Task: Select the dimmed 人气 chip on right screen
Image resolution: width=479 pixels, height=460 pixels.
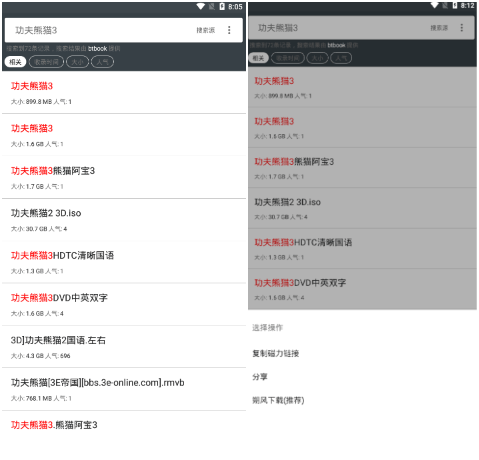Action: pyautogui.click(x=341, y=58)
